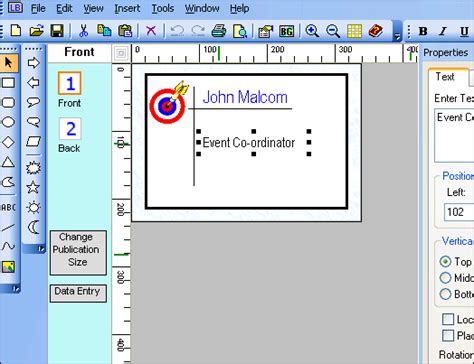Save using the floppy disk icon
474x364 pixels.
57,31
